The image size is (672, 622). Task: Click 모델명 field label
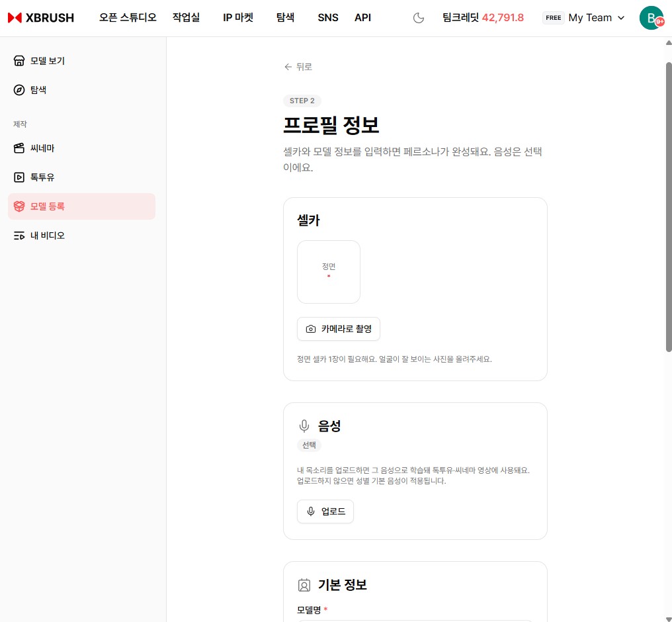[309, 609]
